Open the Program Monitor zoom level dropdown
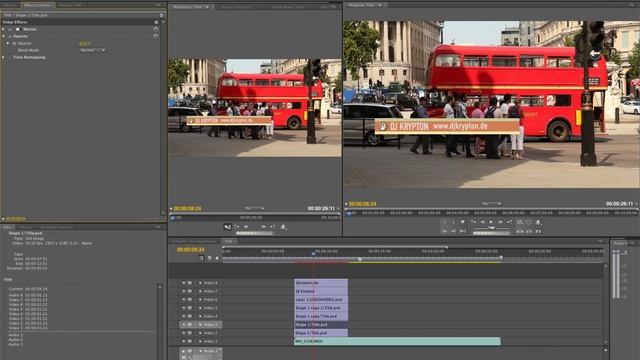Viewport: 640px width, 360px height. pyautogui.click(x=491, y=203)
